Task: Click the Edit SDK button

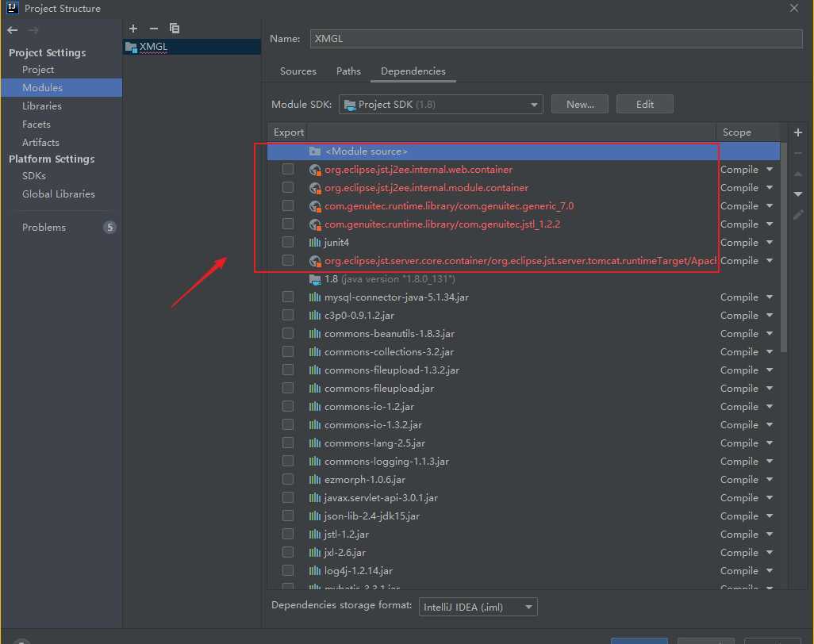Action: point(644,104)
